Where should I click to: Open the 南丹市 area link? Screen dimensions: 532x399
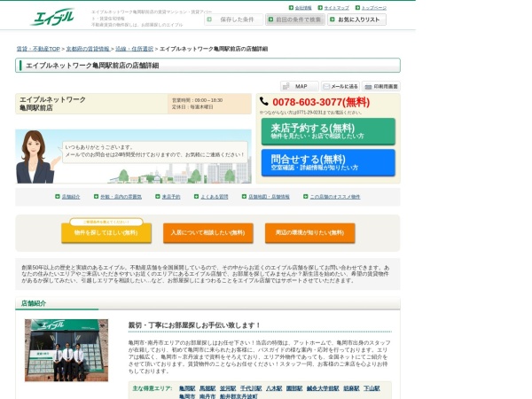click(207, 396)
